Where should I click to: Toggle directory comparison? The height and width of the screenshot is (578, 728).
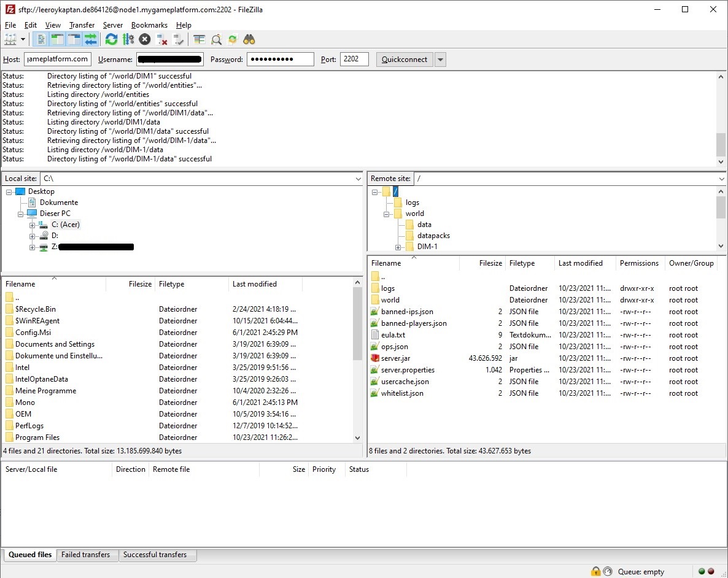216,39
